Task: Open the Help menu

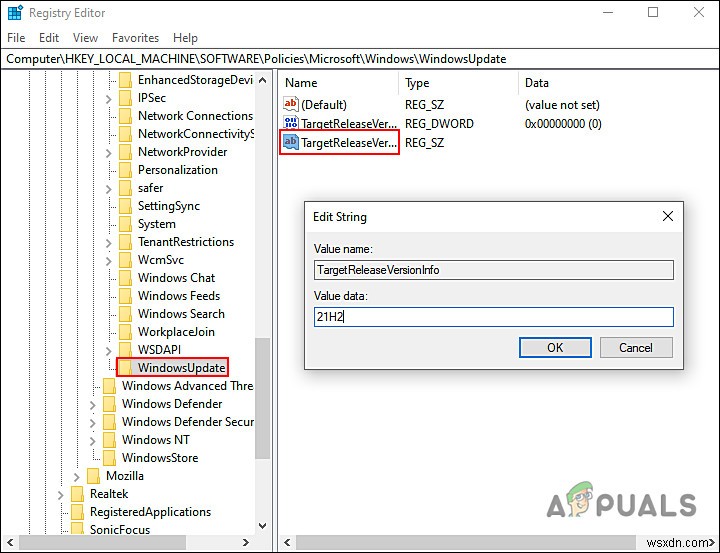Action: coord(186,38)
